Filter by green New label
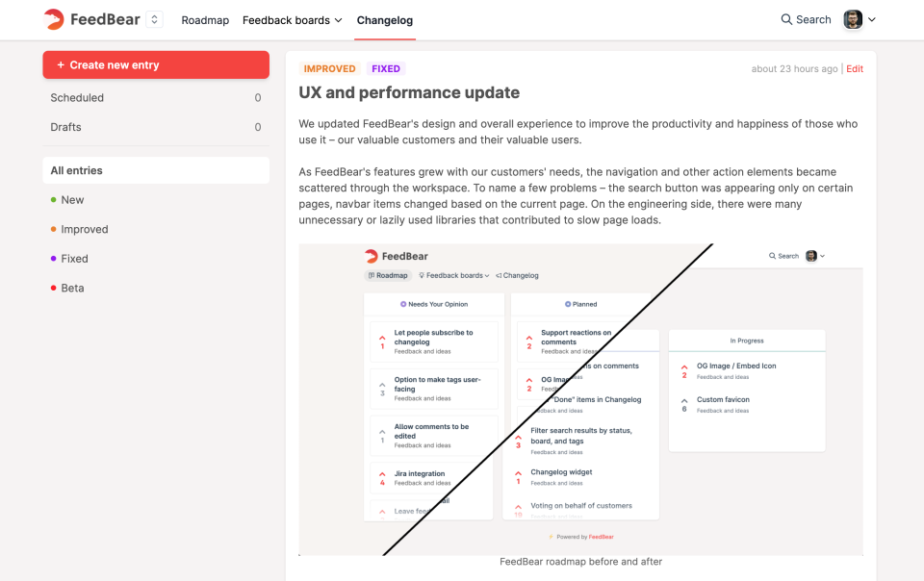 click(72, 200)
